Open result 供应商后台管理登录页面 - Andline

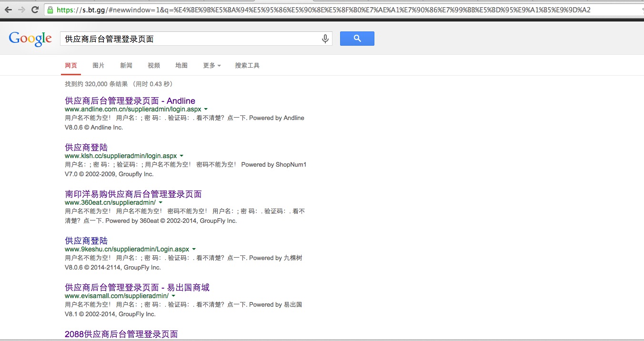130,101
